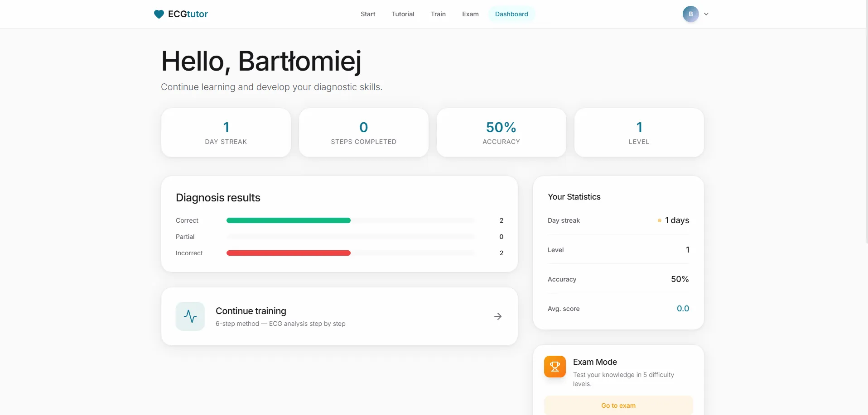Open the Start navigation item

[368, 14]
